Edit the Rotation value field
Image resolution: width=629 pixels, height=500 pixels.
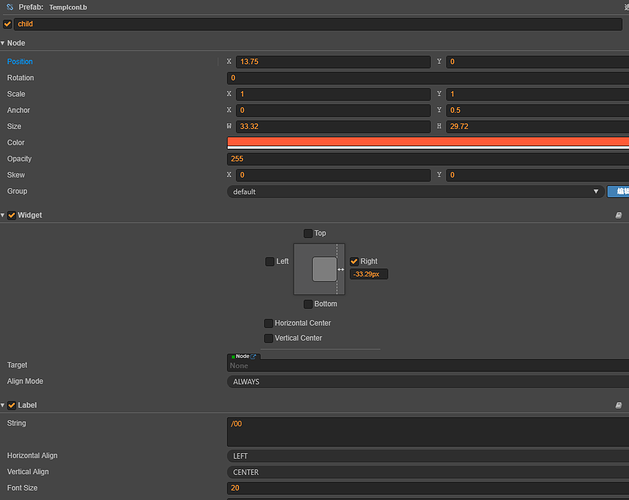coord(428,78)
